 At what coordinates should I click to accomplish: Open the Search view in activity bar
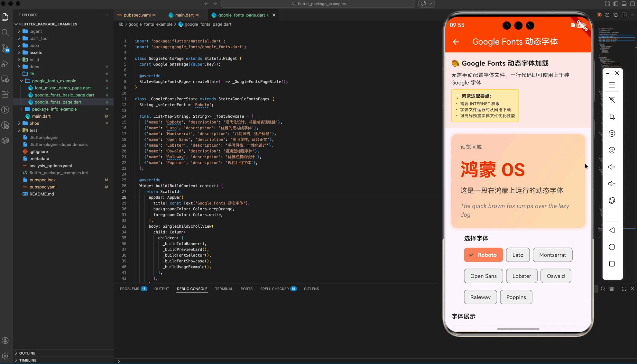5,32
